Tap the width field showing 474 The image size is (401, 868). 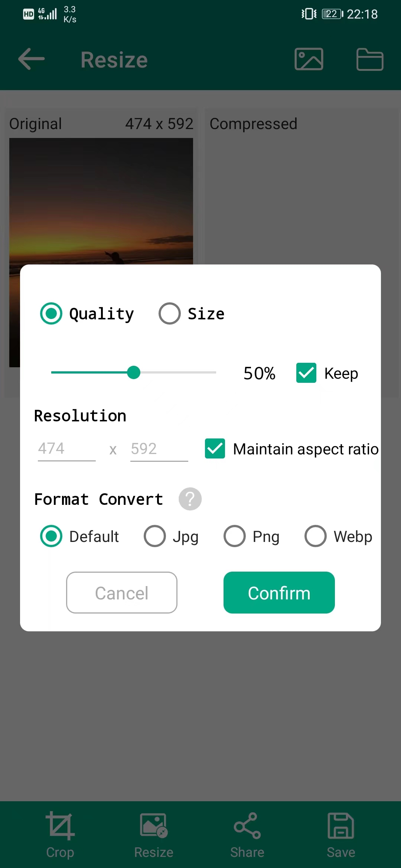pos(66,449)
